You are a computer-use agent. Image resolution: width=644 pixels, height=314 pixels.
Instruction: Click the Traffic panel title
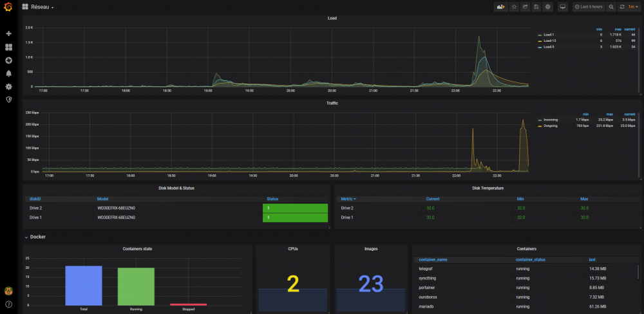[332, 103]
